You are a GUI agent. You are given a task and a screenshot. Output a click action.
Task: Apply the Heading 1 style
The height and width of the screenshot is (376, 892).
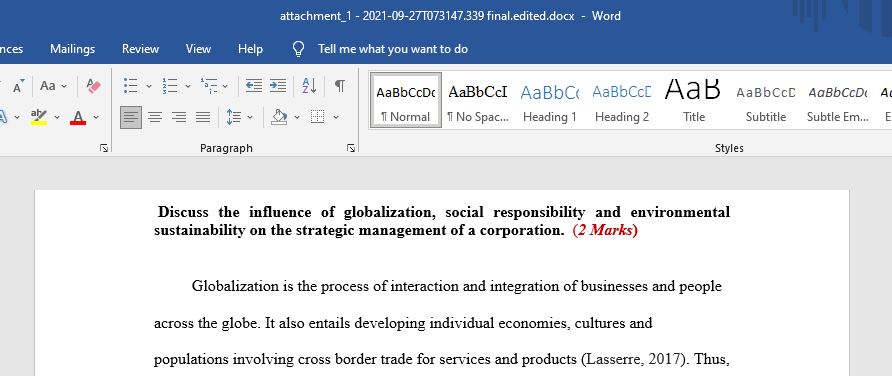coord(550,101)
